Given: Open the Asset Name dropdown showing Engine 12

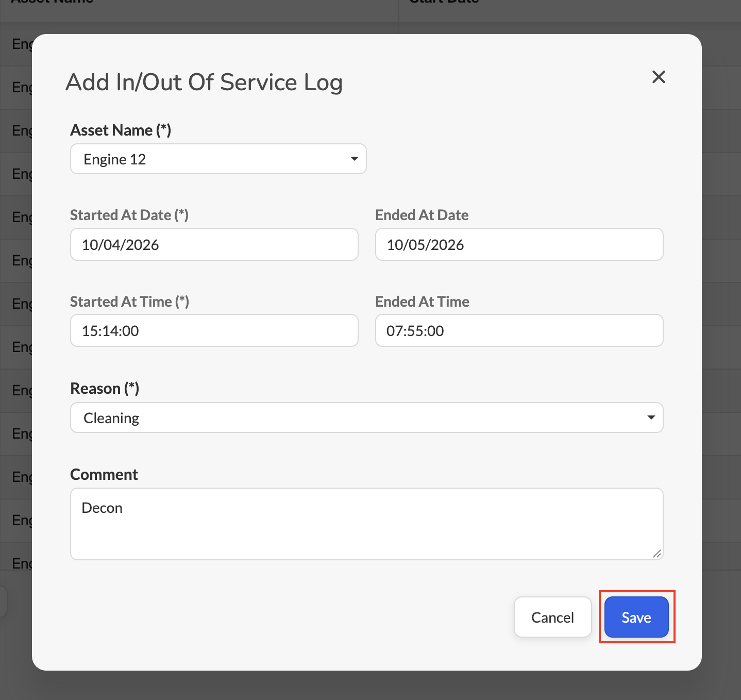Looking at the screenshot, I should [218, 159].
